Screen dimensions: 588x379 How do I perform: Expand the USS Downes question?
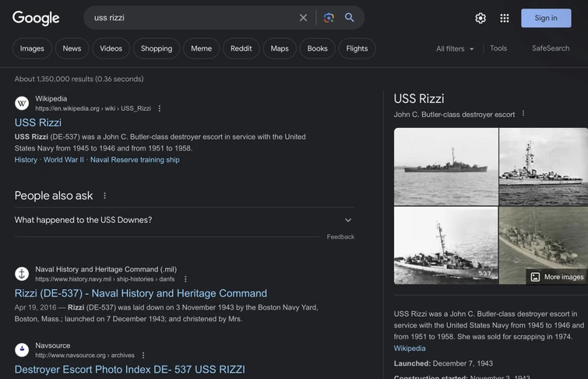tap(348, 220)
